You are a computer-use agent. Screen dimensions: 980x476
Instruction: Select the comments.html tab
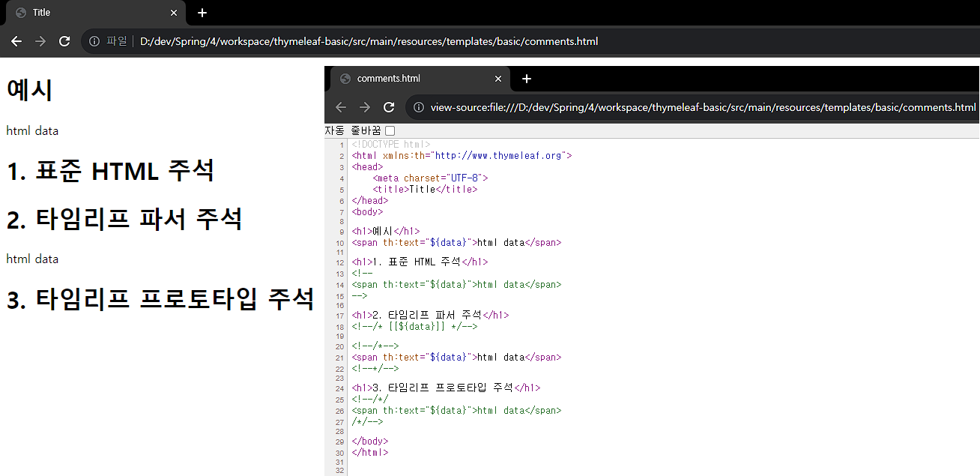coord(420,79)
